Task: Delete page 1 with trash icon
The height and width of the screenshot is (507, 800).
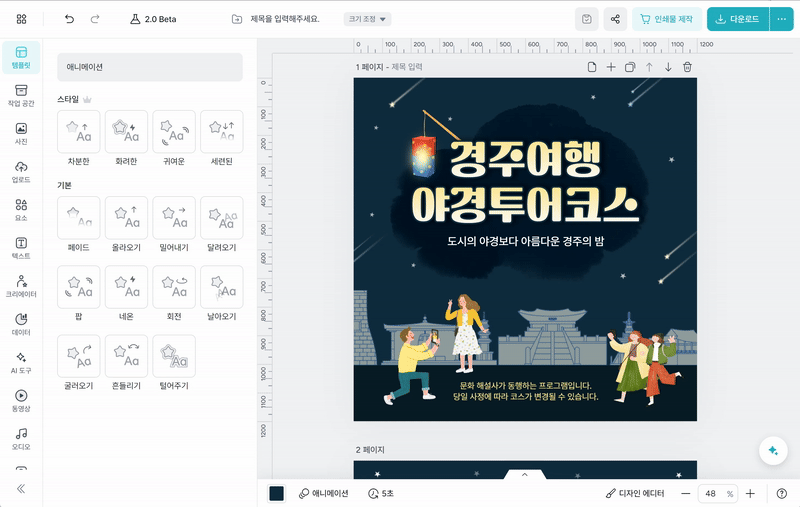Action: [687, 67]
